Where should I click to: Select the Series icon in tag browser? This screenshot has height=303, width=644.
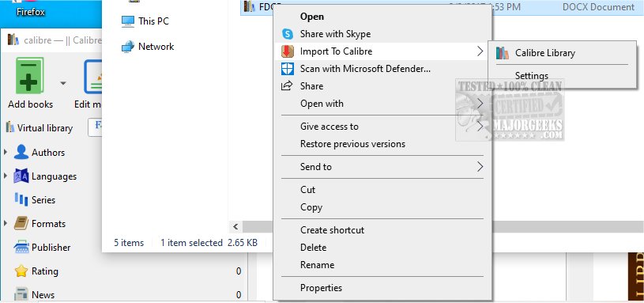click(21, 200)
